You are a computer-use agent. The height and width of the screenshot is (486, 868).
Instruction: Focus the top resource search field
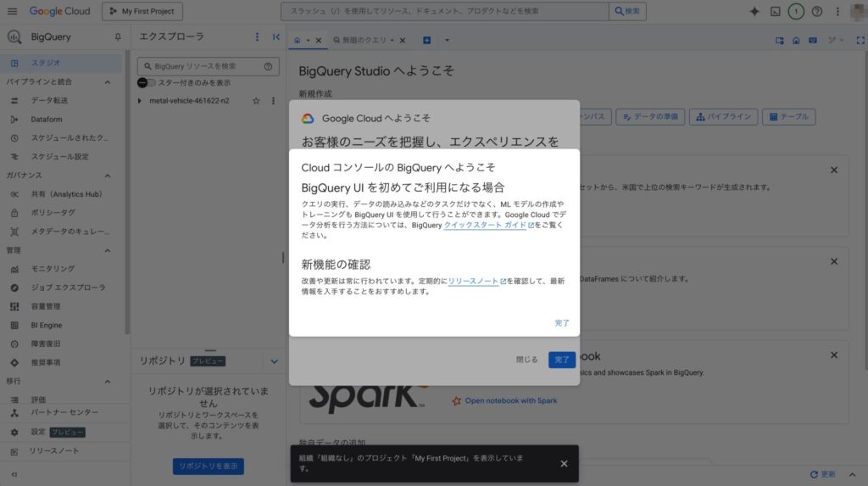[444, 11]
